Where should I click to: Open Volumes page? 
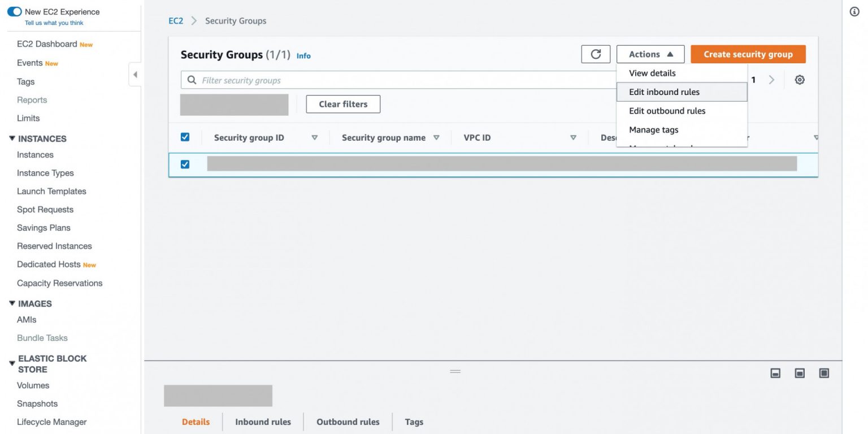coord(33,385)
